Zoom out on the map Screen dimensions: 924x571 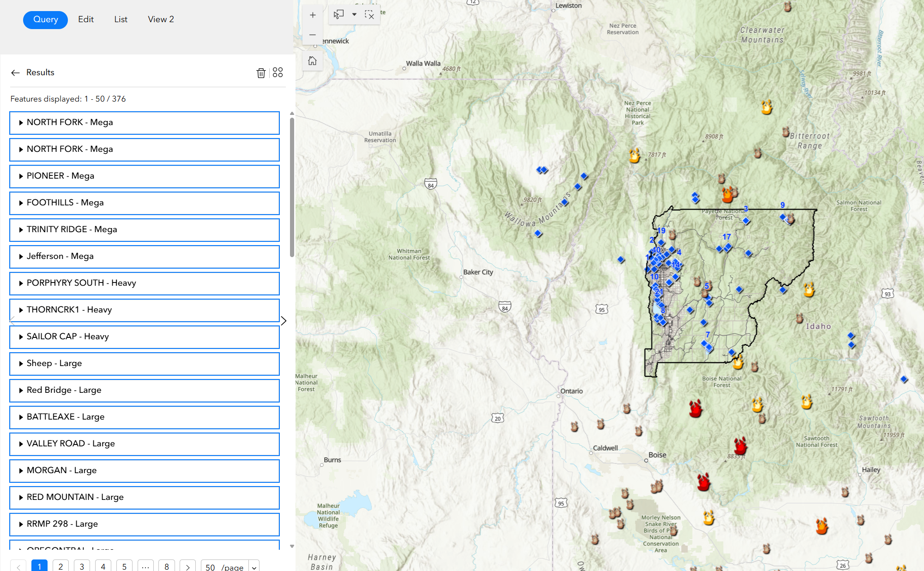(x=313, y=35)
